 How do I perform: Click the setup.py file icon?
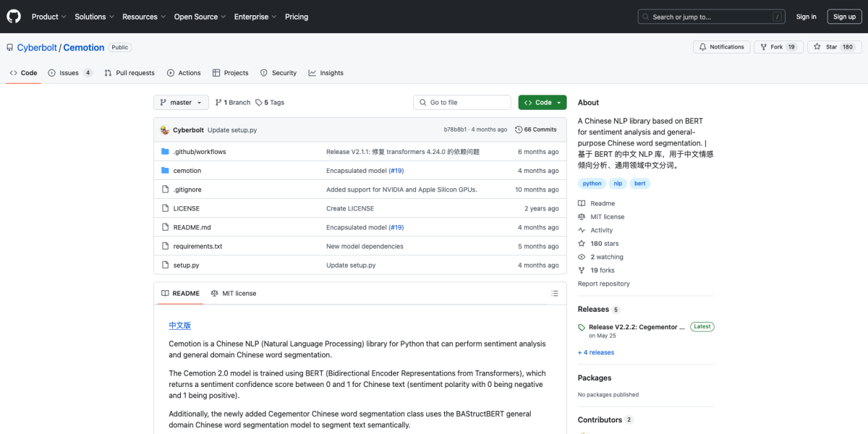166,265
